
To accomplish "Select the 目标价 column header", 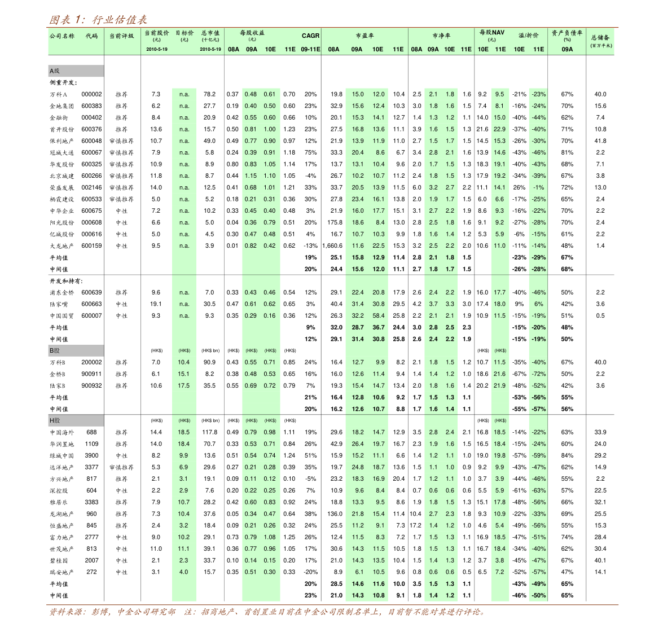I will click(x=185, y=34).
